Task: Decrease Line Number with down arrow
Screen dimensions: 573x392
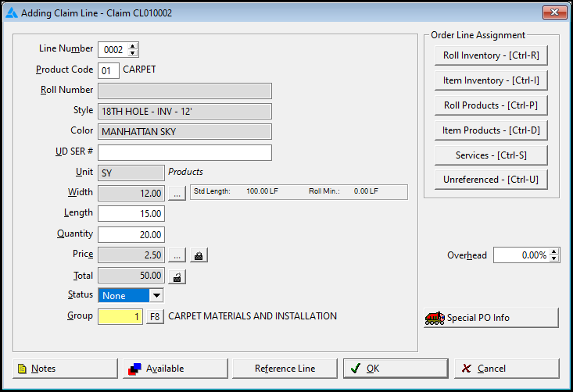Action: [133, 53]
